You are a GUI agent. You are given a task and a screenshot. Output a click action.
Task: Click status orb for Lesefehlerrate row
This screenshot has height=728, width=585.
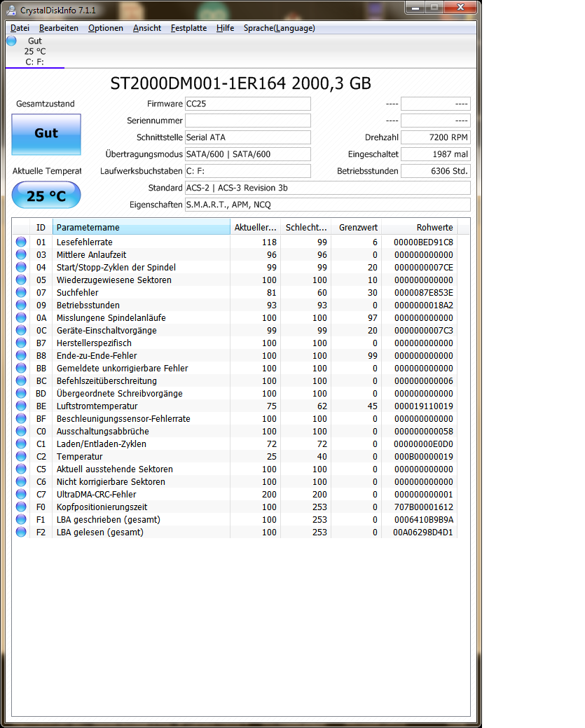tap(21, 242)
